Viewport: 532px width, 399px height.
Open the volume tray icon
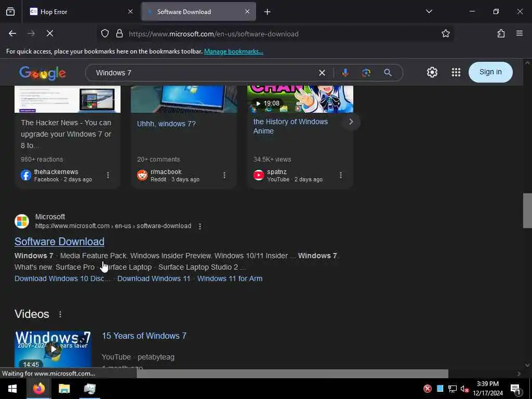point(464,389)
